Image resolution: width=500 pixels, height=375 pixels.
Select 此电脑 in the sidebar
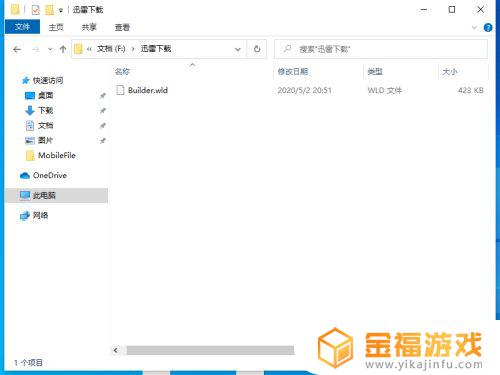(x=56, y=195)
